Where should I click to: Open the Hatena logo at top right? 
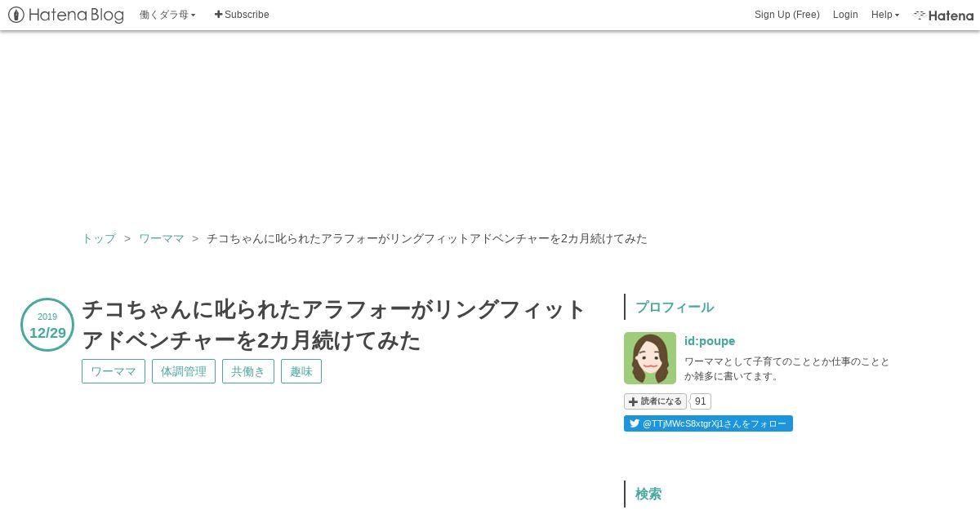tap(943, 15)
